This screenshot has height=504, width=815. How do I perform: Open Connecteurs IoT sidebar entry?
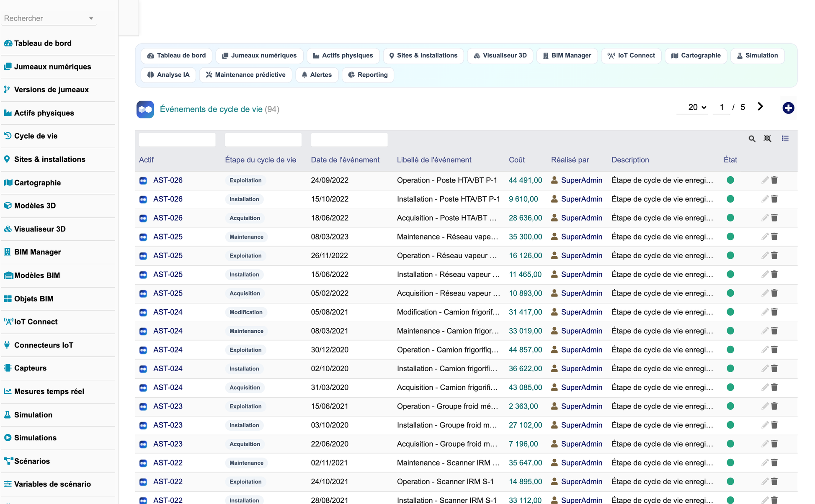[44, 345]
